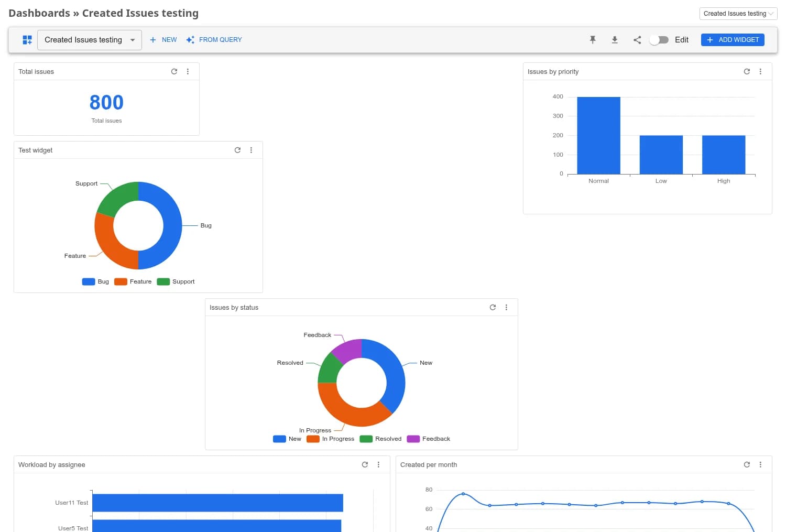786x532 pixels.
Task: Share the dashboard via the share icon
Action: pyautogui.click(x=637, y=40)
